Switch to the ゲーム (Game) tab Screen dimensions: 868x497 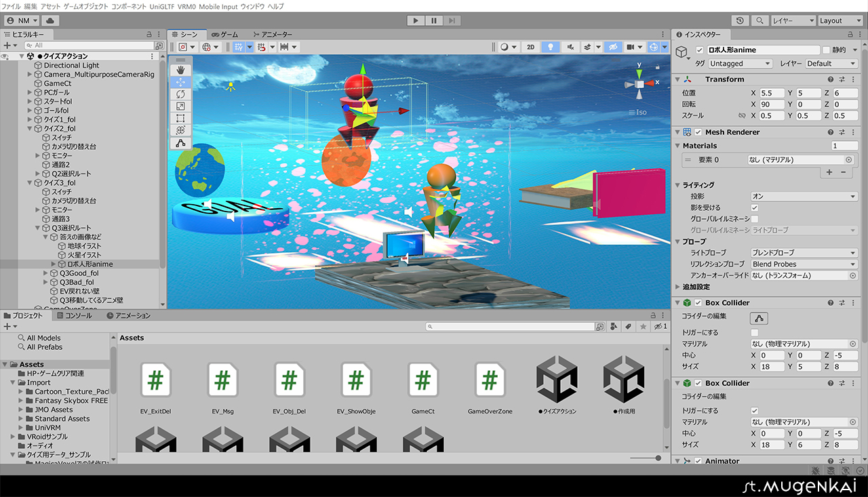coord(225,34)
